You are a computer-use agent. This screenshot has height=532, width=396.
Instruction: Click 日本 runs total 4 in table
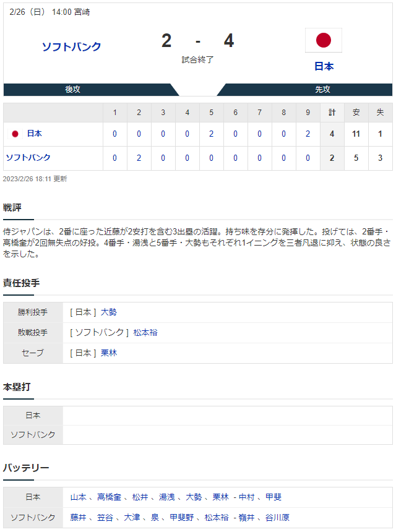332,134
